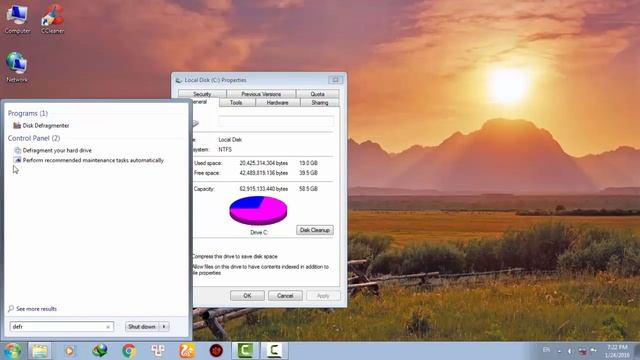Click Cancel in Local Disk Properties
Image resolution: width=640 pixels, height=360 pixels.
point(285,296)
